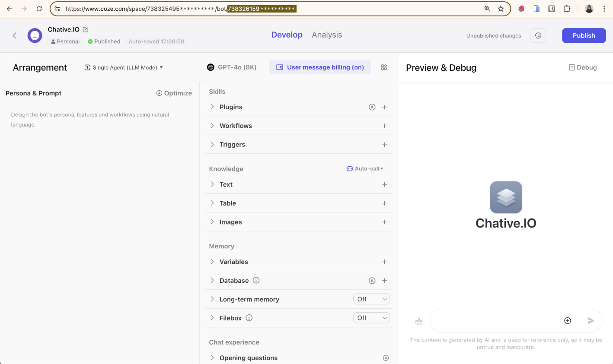Auto-add plugins with the A icon
This screenshot has height=364, width=613.
[372, 107]
